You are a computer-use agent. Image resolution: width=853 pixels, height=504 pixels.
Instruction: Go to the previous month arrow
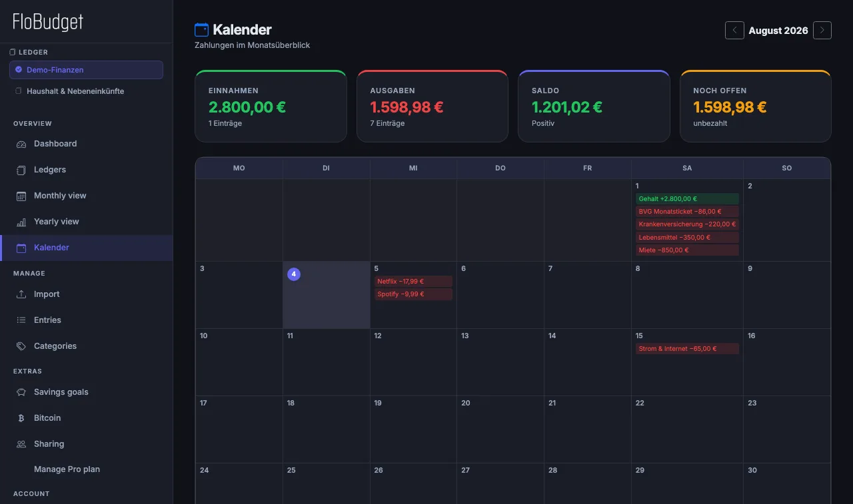click(x=734, y=30)
